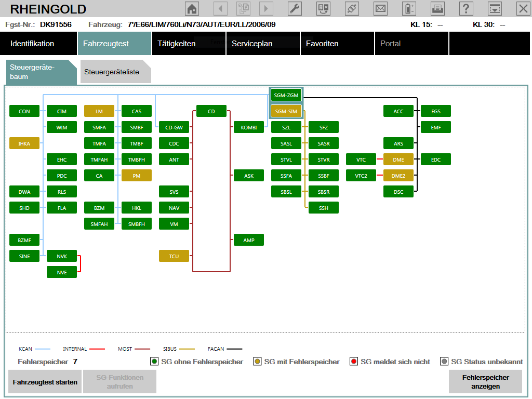Screen dimensions: 532x399
Task: Select the KOMBI control unit
Action: pos(249,127)
